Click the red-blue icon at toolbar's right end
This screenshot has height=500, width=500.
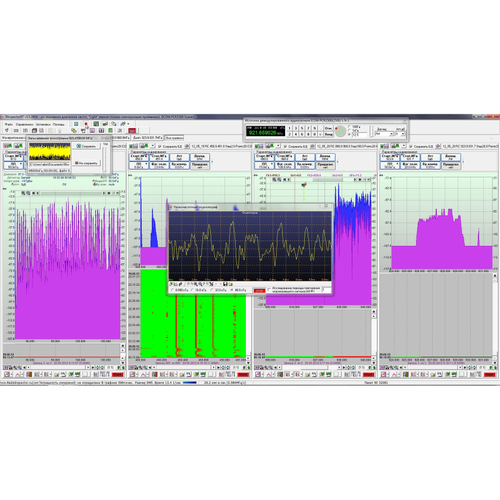pos(132,131)
